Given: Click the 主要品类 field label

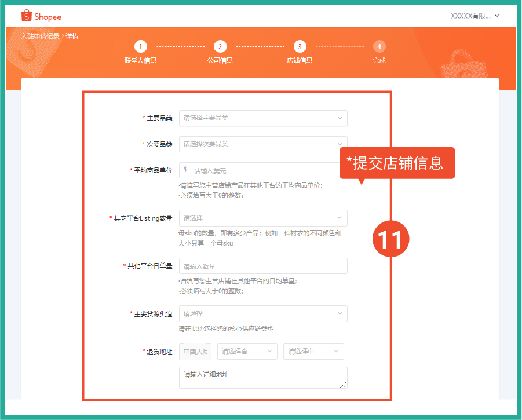Looking at the screenshot, I should tap(159, 118).
